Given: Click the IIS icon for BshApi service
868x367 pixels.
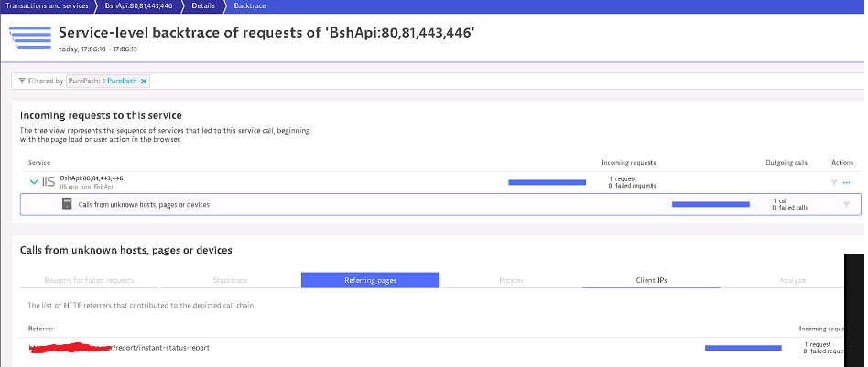Looking at the screenshot, I should [49, 182].
